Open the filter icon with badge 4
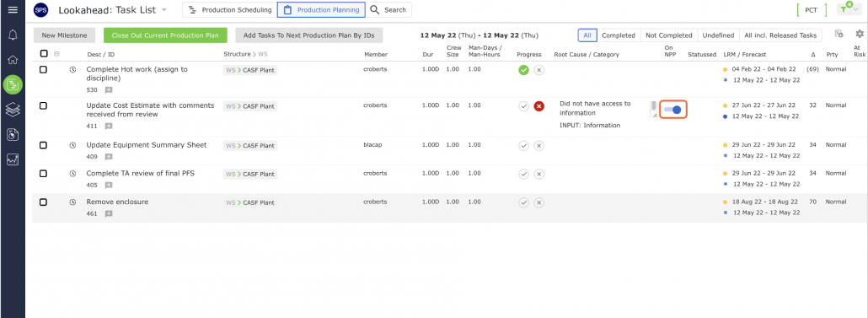This screenshot has height=318, width=868. 844,9
